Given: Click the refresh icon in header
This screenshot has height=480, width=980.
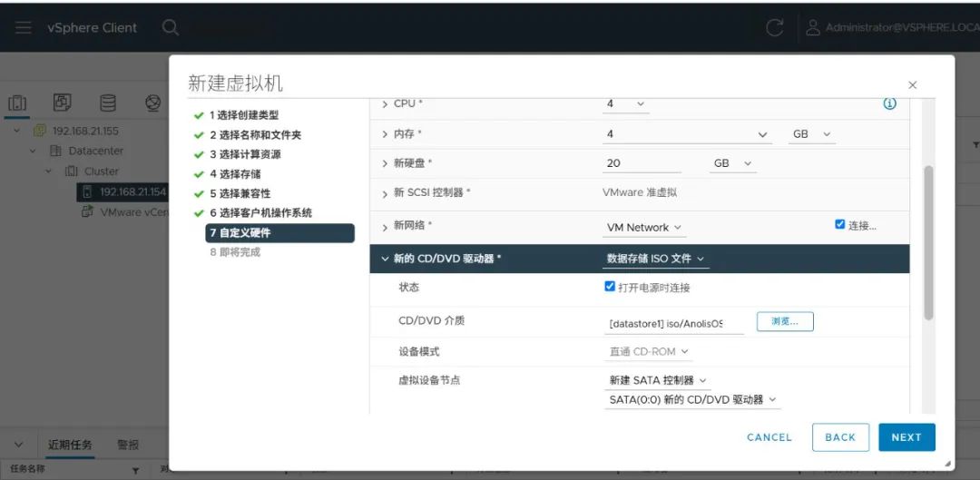Looking at the screenshot, I should (x=774, y=27).
